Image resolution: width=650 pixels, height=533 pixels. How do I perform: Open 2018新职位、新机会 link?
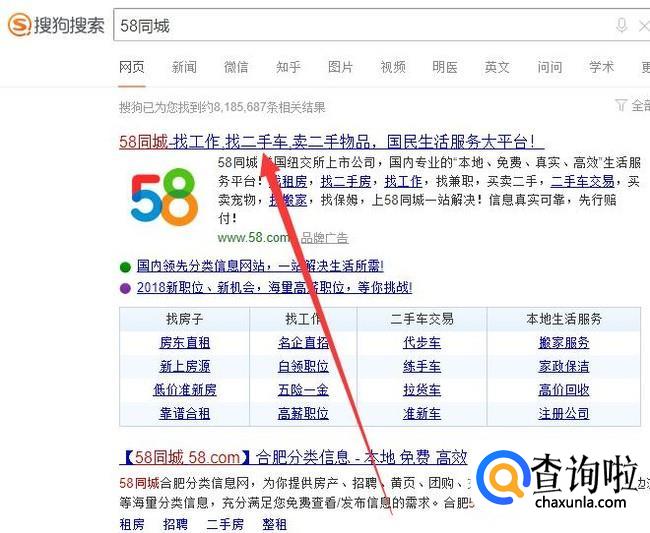pyautogui.click(x=274, y=287)
